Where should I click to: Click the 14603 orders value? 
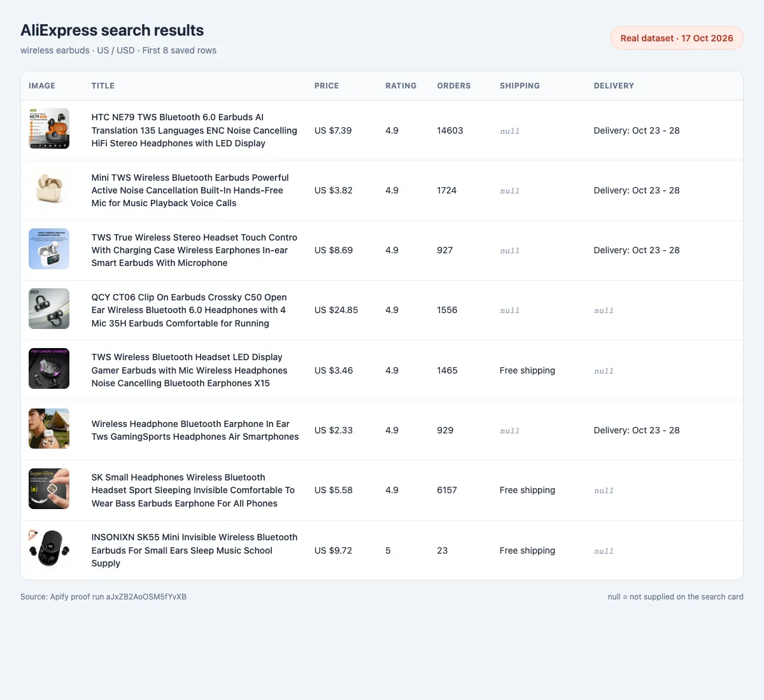point(450,130)
